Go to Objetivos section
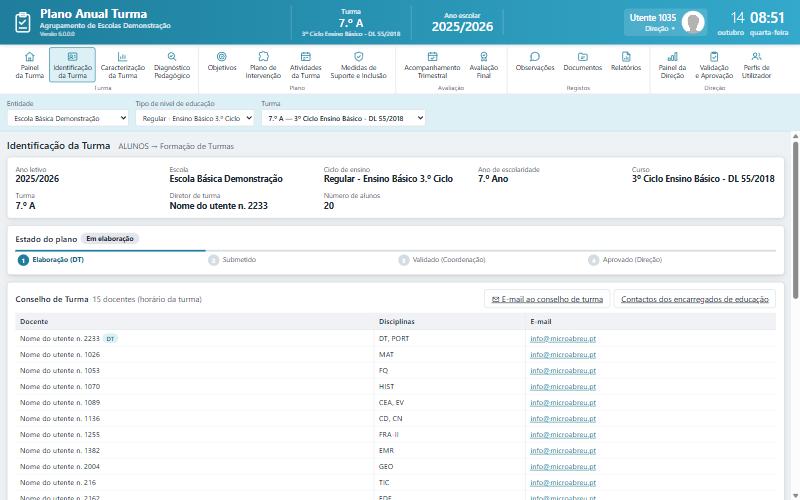Image resolution: width=800 pixels, height=500 pixels. click(222, 61)
